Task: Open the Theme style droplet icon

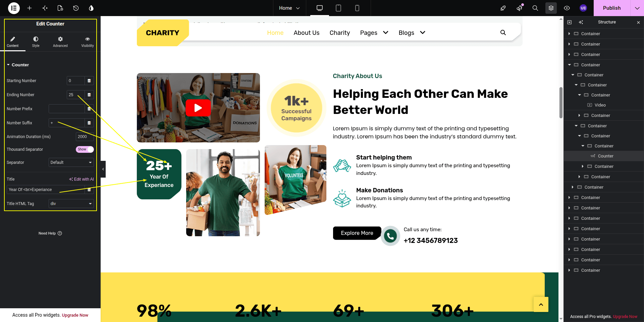Action: coord(91,8)
